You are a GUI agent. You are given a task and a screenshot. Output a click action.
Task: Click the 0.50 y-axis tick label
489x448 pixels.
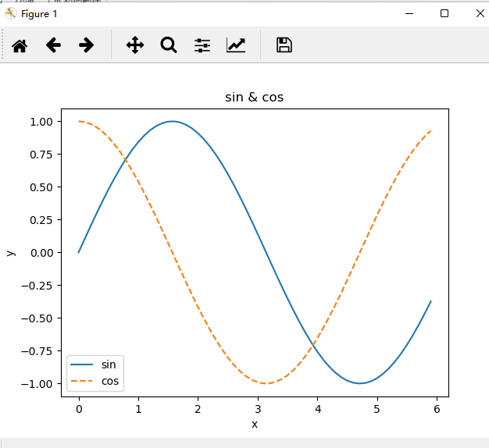(x=41, y=187)
